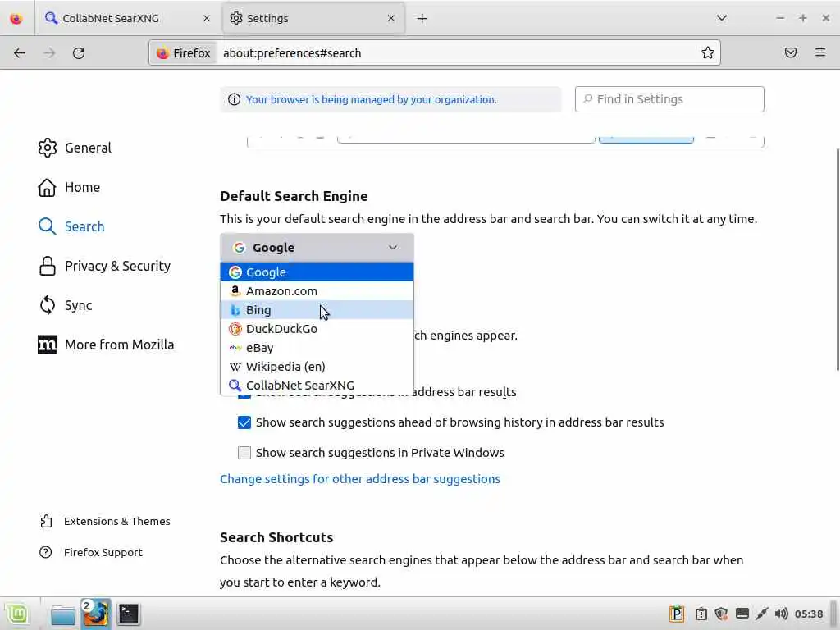
Task: Open the Firefox hamburger menu
Action: [x=820, y=52]
